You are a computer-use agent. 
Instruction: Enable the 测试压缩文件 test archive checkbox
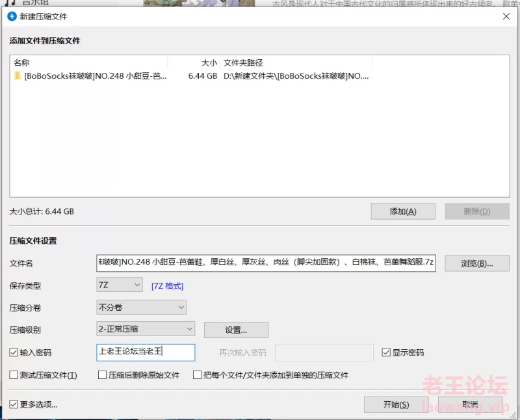[x=14, y=375]
